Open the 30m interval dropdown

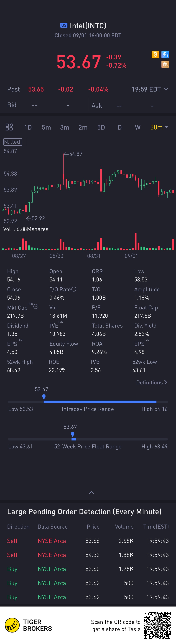click(x=159, y=127)
